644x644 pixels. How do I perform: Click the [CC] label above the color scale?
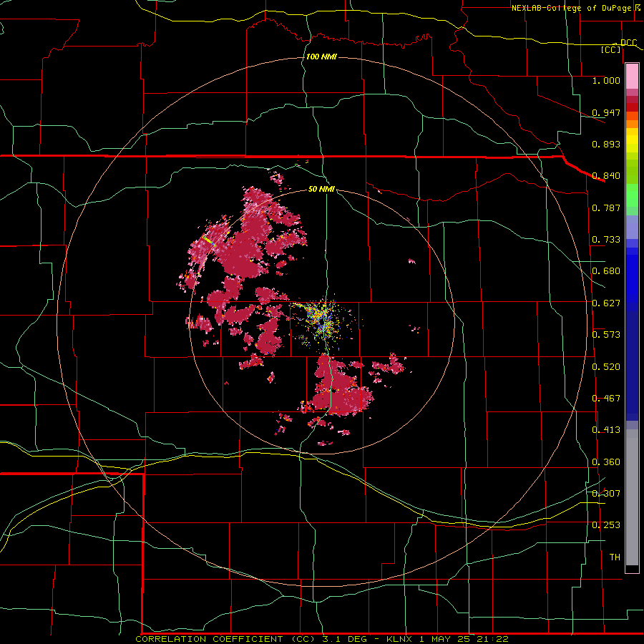tap(611, 49)
